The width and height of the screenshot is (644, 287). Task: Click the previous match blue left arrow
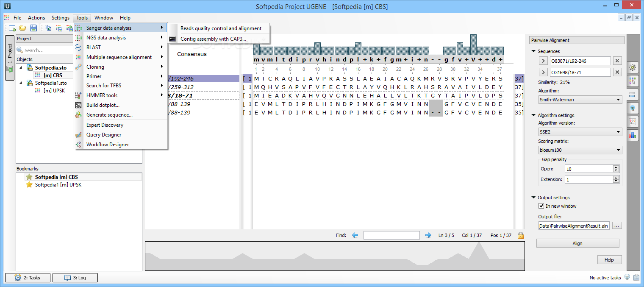click(x=355, y=235)
